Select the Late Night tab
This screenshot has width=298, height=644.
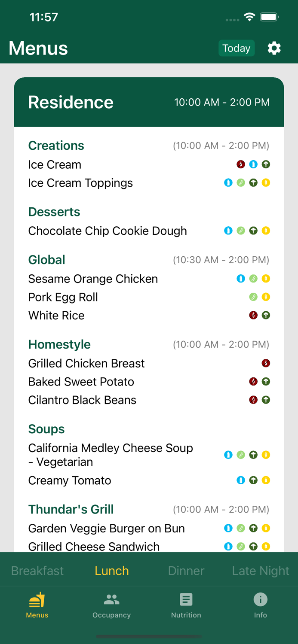[260, 571]
